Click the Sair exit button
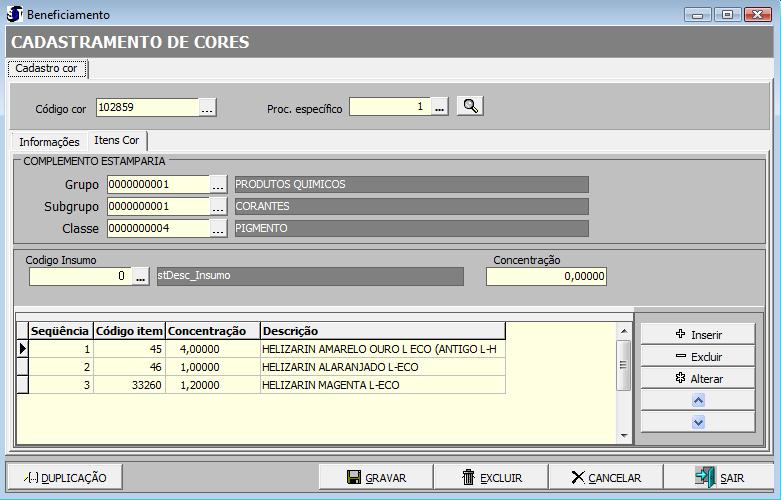 (x=719, y=477)
